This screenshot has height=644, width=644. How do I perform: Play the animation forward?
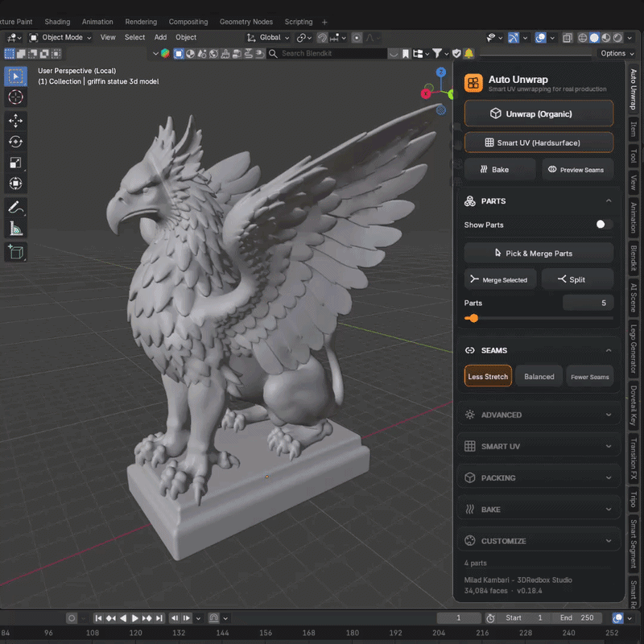(x=134, y=618)
